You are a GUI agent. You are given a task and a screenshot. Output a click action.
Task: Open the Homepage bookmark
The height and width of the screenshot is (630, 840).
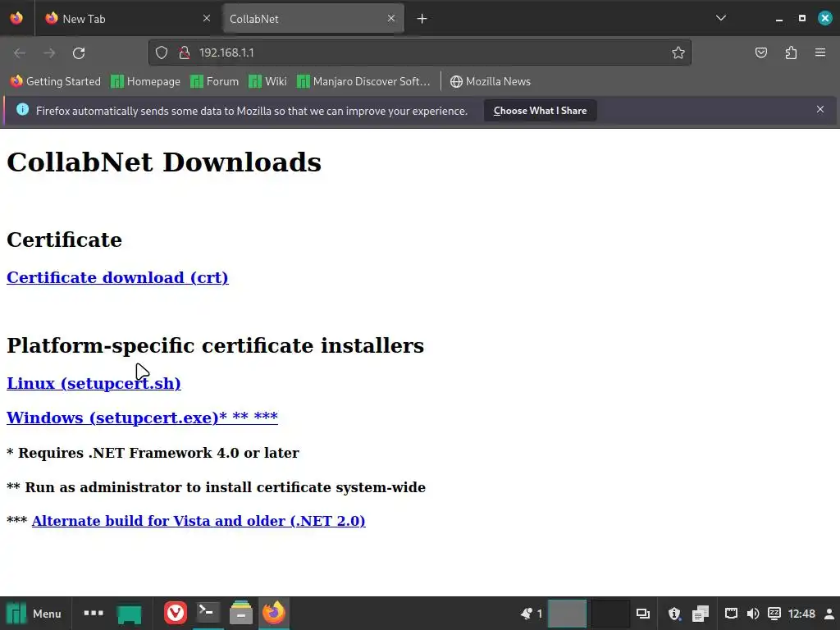145,81
